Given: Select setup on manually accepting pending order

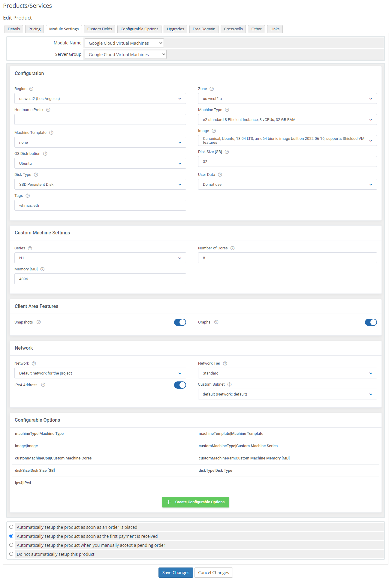Looking at the screenshot, I should click(11, 545).
